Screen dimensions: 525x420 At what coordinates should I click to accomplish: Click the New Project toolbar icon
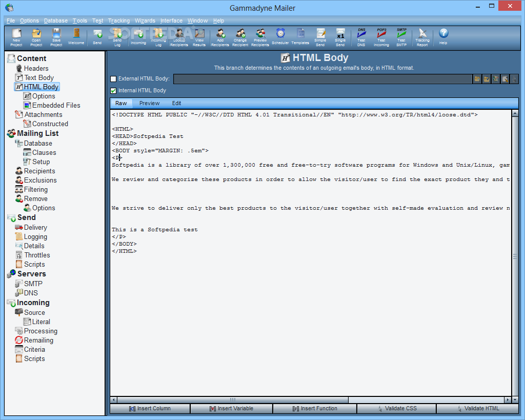coord(16,37)
